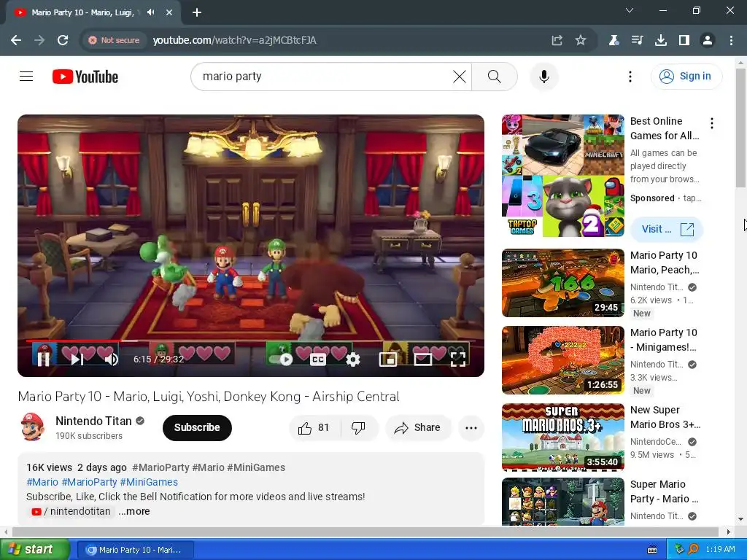Like the video

click(x=314, y=427)
